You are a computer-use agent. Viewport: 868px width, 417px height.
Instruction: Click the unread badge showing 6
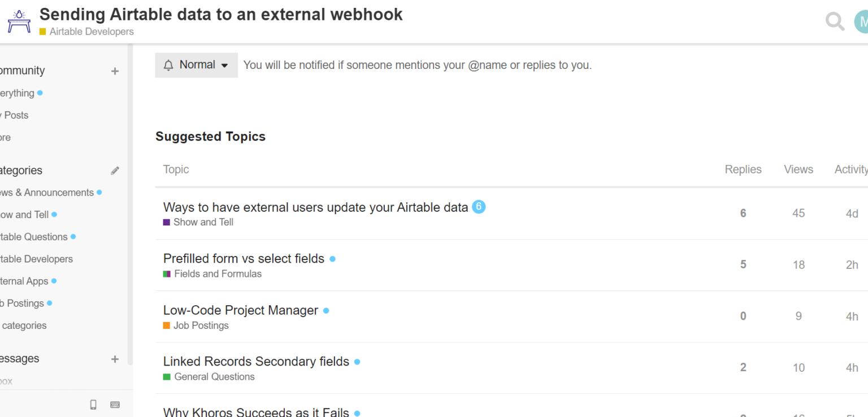pyautogui.click(x=479, y=207)
